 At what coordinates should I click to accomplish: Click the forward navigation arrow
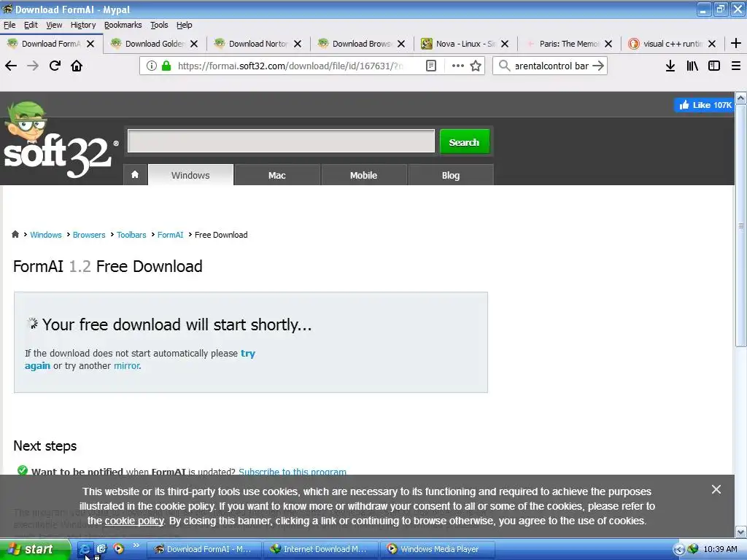(33, 66)
